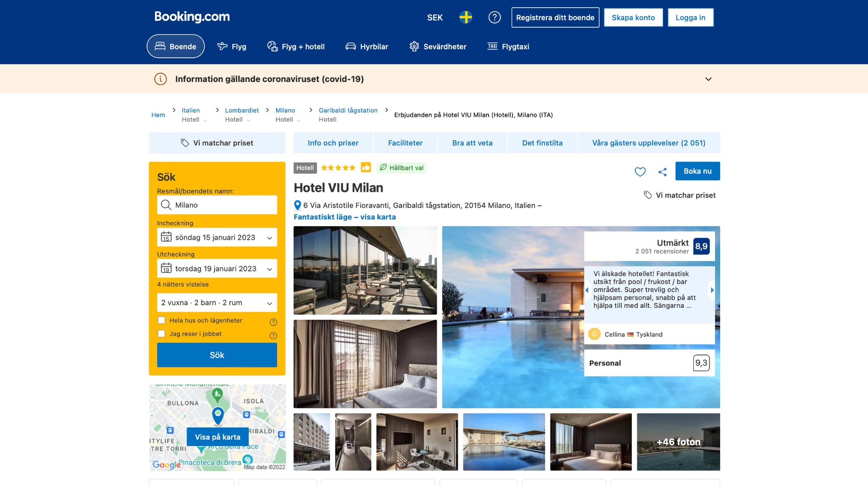Select the Flyg + hotell tab
This screenshot has width=868, height=486.
tap(296, 46)
